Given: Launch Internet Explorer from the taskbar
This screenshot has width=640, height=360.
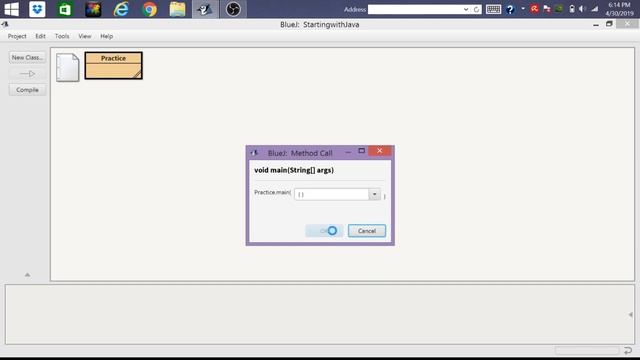Looking at the screenshot, I should (x=121, y=9).
